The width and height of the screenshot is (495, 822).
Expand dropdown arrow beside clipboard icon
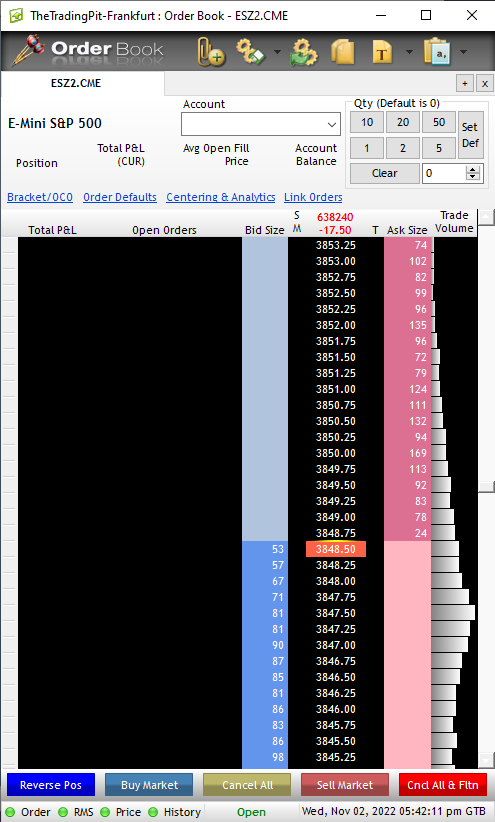(464, 52)
